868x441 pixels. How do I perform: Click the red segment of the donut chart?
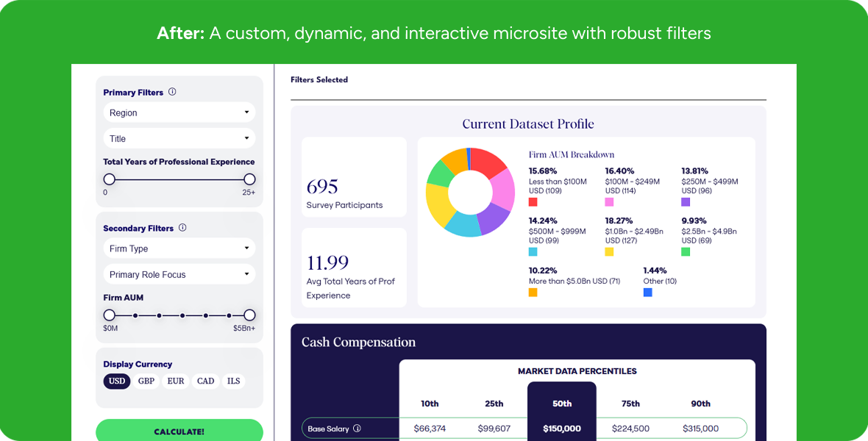pyautogui.click(x=486, y=162)
